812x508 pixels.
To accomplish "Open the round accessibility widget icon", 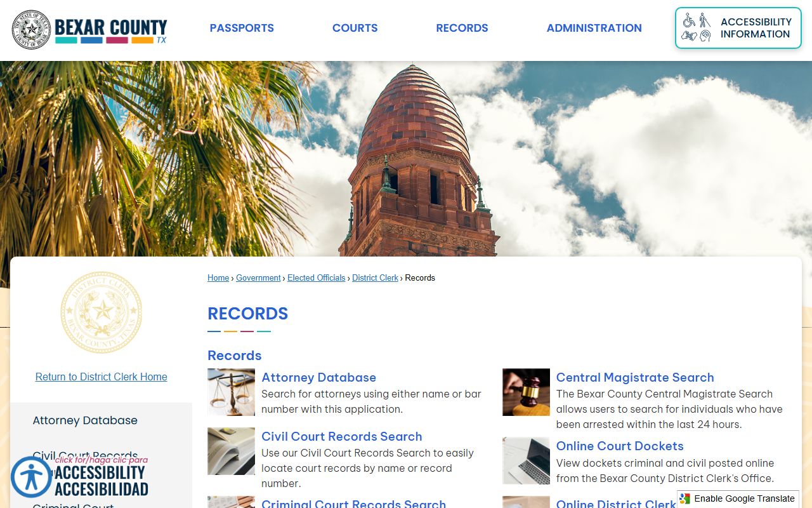I will (31, 477).
